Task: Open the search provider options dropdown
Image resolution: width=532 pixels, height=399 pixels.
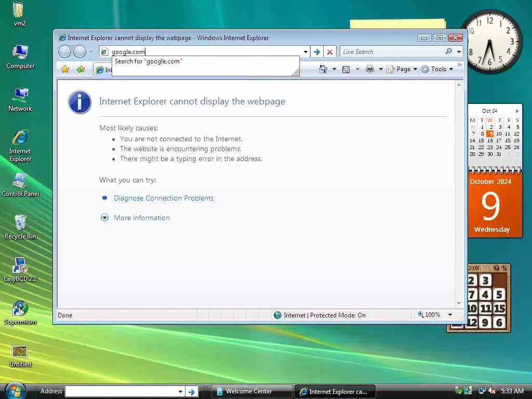Action: click(x=459, y=52)
